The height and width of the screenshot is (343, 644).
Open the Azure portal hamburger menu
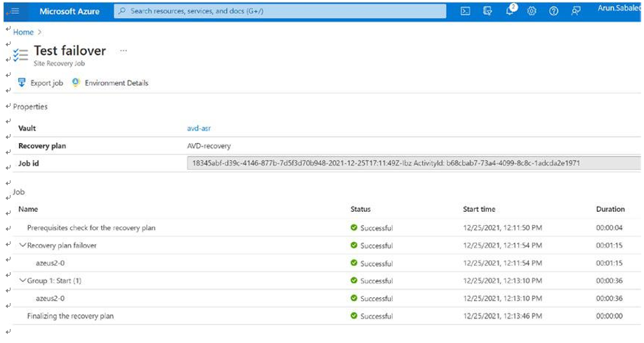tap(14, 11)
